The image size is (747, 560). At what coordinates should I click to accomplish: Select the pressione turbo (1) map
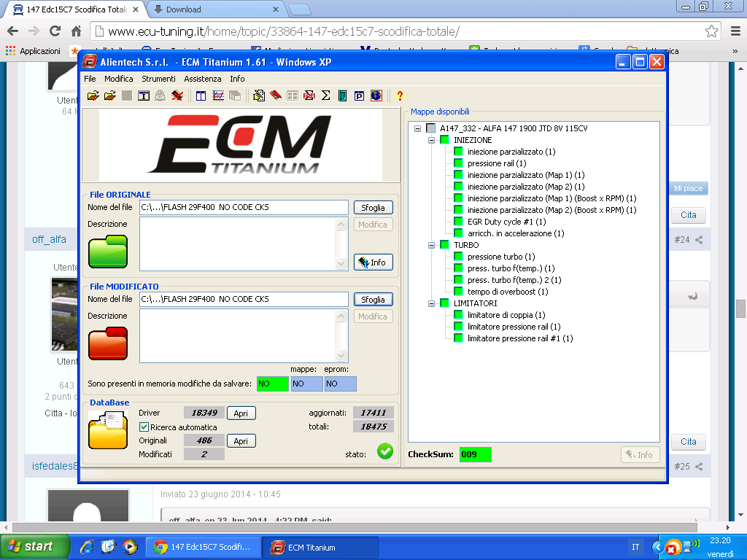[500, 257]
